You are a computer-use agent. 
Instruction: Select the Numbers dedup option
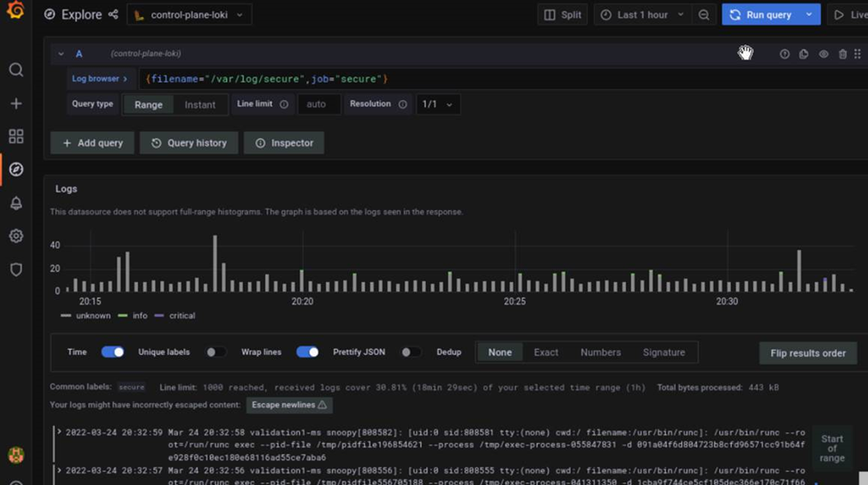[601, 352]
